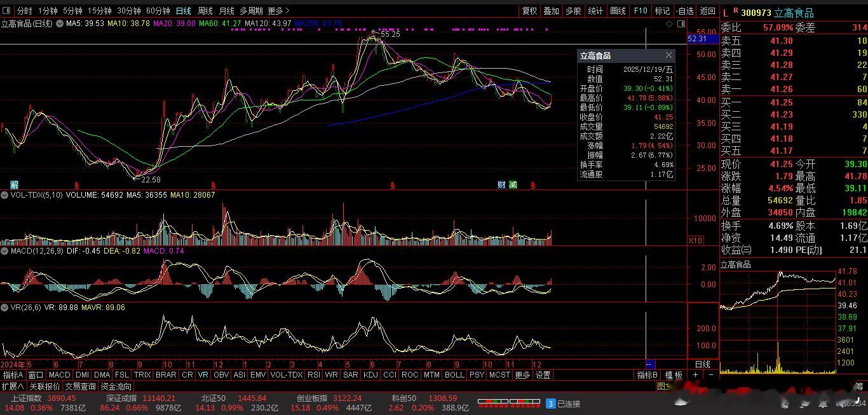
Task: Click the minus zoom button beside 模板
Action: (710, 375)
